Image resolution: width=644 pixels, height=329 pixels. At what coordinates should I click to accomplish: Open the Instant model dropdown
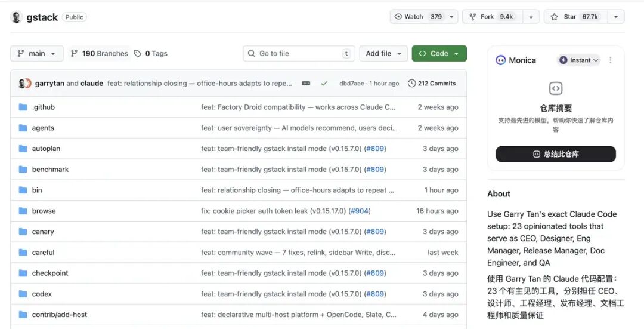coord(578,60)
